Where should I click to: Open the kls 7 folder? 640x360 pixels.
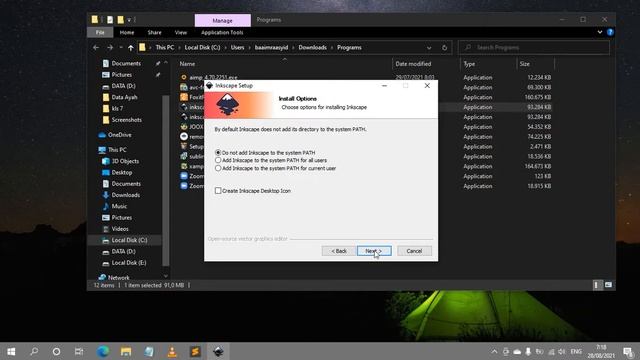(x=117, y=108)
